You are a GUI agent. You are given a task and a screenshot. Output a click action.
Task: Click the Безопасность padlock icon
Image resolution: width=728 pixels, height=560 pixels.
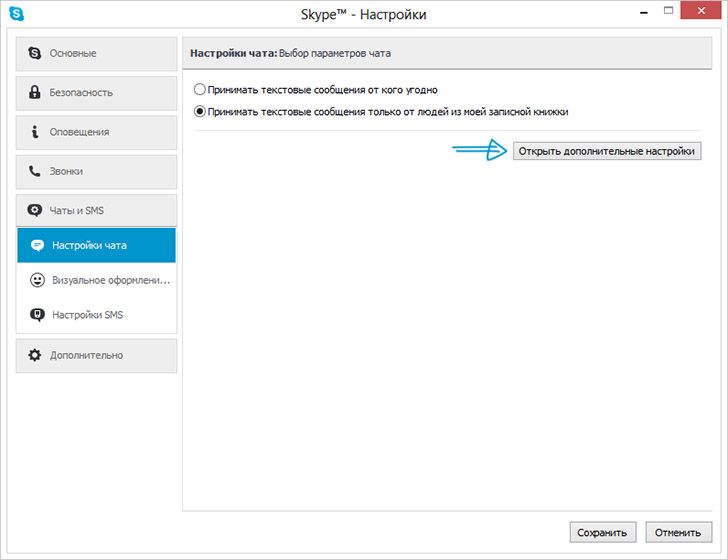(x=35, y=92)
